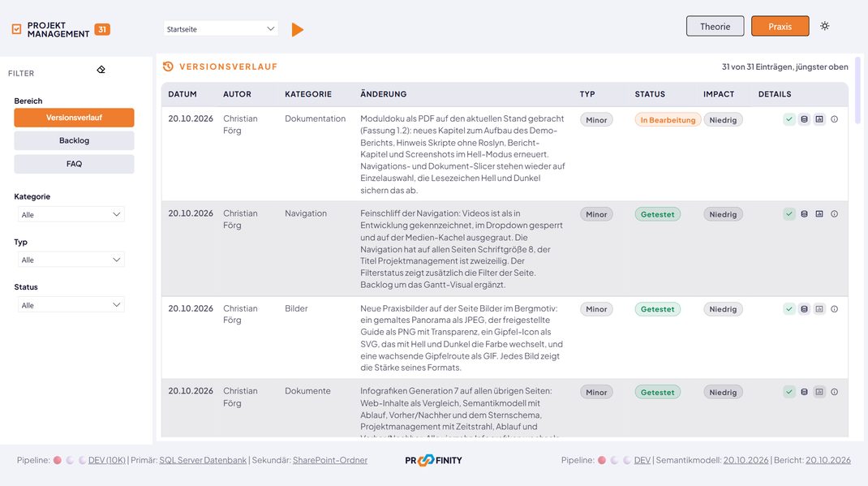Screen dimensions: 868x486
Task: Select the Versionsverlauf area button
Action: click(74, 118)
